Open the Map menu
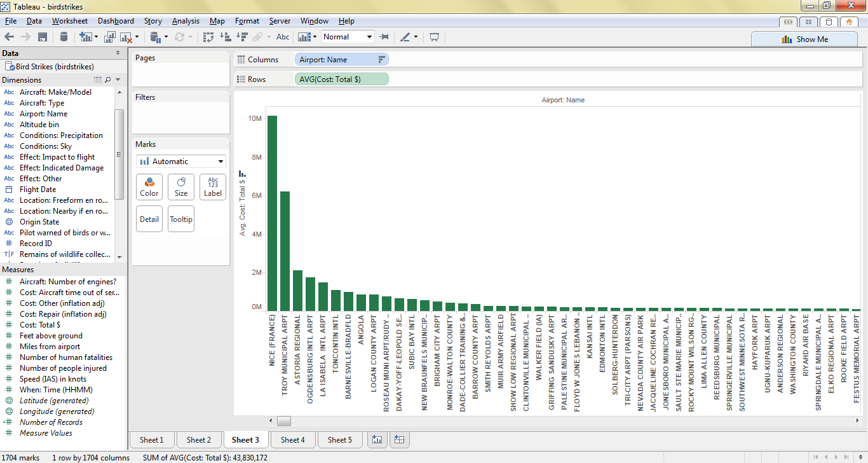 [x=217, y=21]
